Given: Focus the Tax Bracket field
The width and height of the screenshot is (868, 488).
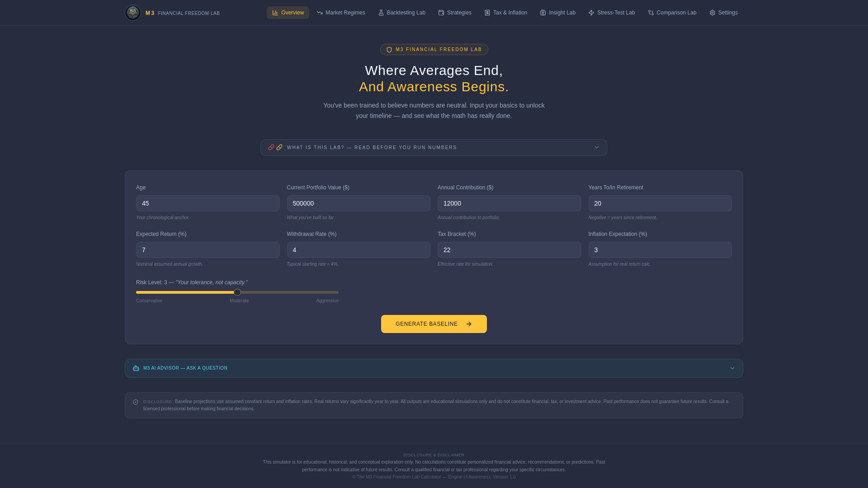Looking at the screenshot, I should (509, 250).
